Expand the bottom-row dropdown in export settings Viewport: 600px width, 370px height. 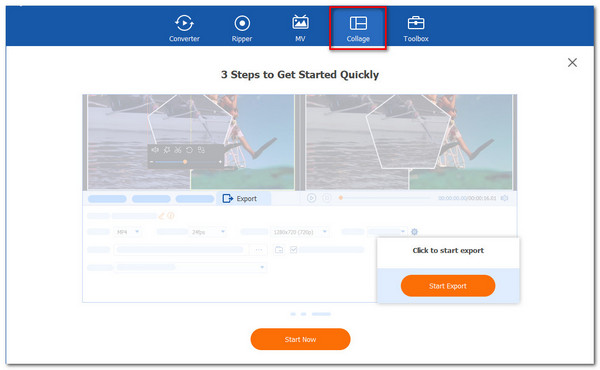click(x=190, y=267)
